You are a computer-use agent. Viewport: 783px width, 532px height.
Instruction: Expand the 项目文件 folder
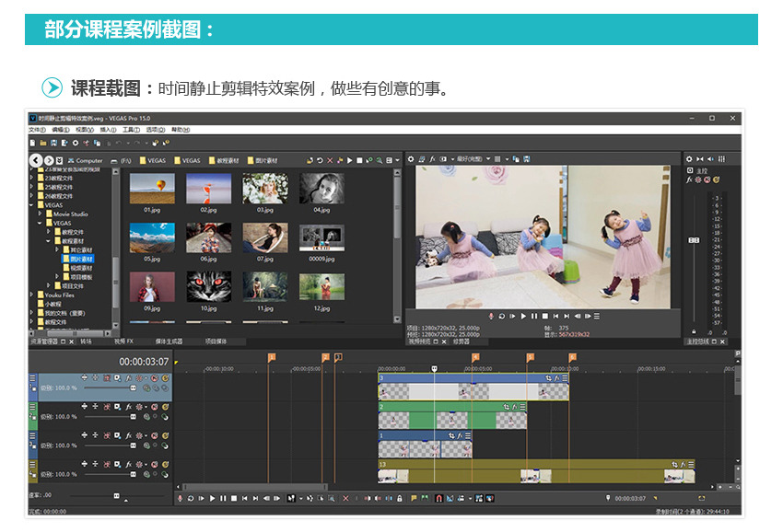coord(49,285)
